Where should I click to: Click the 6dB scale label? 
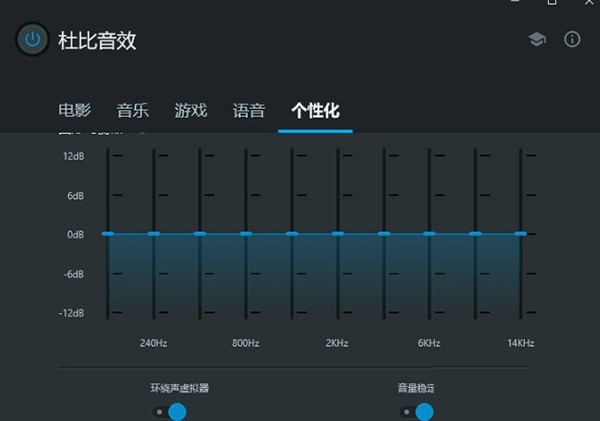click(x=75, y=196)
